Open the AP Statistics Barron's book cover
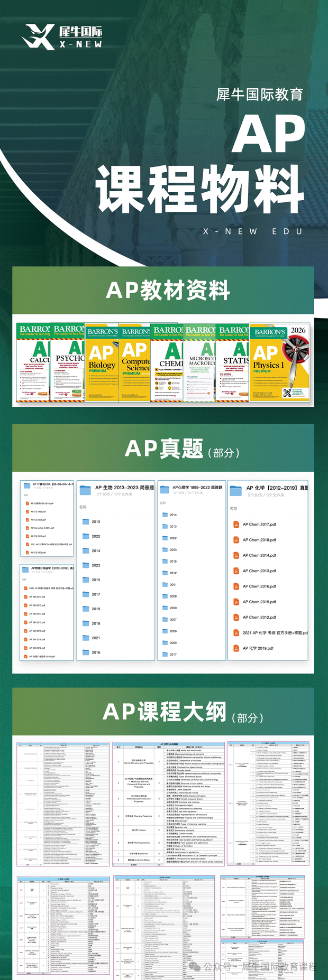The height and width of the screenshot is (980, 328). [232, 362]
